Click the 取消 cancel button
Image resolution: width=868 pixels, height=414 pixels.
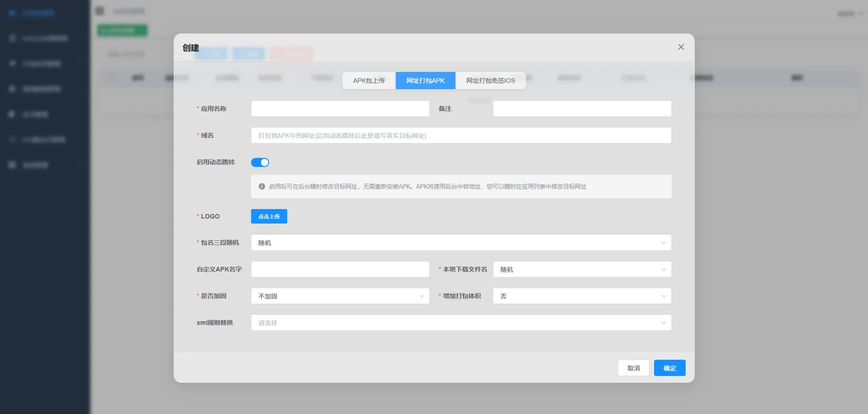point(633,367)
